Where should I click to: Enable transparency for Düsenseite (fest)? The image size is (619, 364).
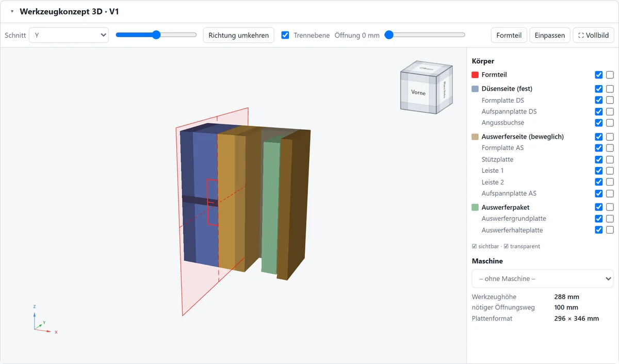(x=610, y=89)
